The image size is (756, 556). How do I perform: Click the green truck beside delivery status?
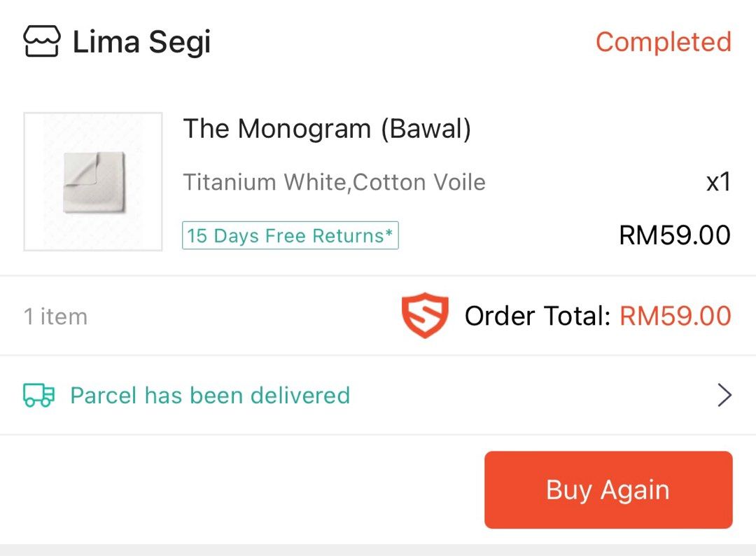(x=38, y=395)
